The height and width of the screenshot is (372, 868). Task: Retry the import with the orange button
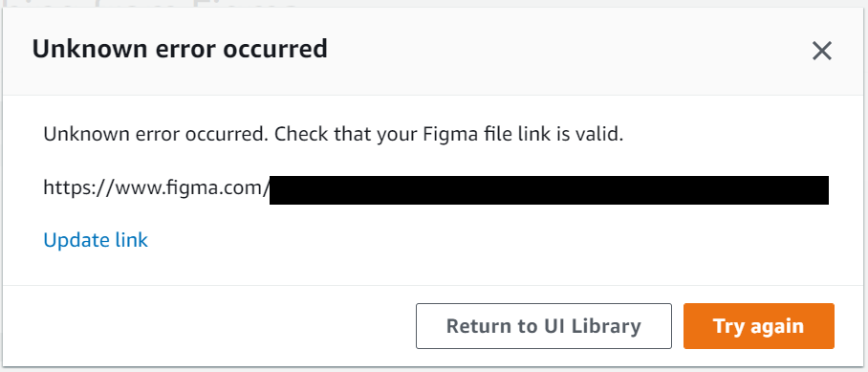point(758,326)
